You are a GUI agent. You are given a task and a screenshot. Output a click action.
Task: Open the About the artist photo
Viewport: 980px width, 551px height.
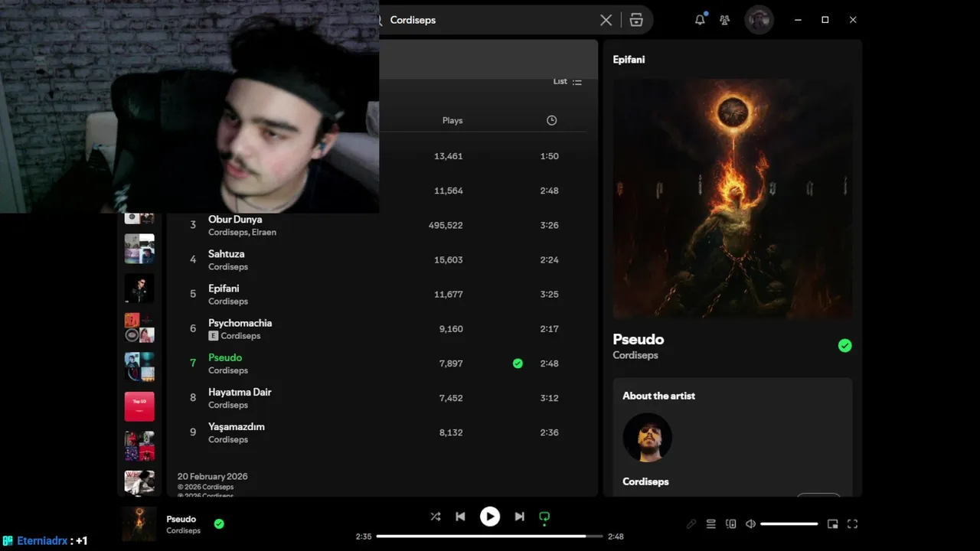coord(648,438)
